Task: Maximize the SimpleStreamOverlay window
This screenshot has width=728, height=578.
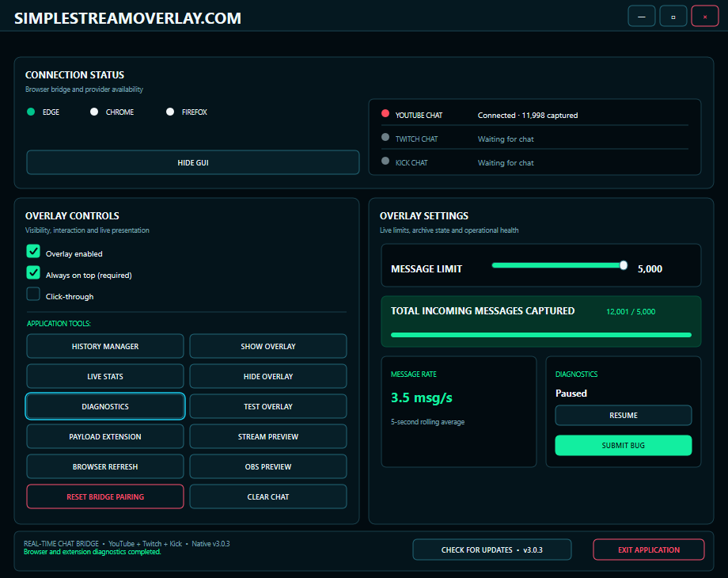Action: pyautogui.click(x=673, y=17)
